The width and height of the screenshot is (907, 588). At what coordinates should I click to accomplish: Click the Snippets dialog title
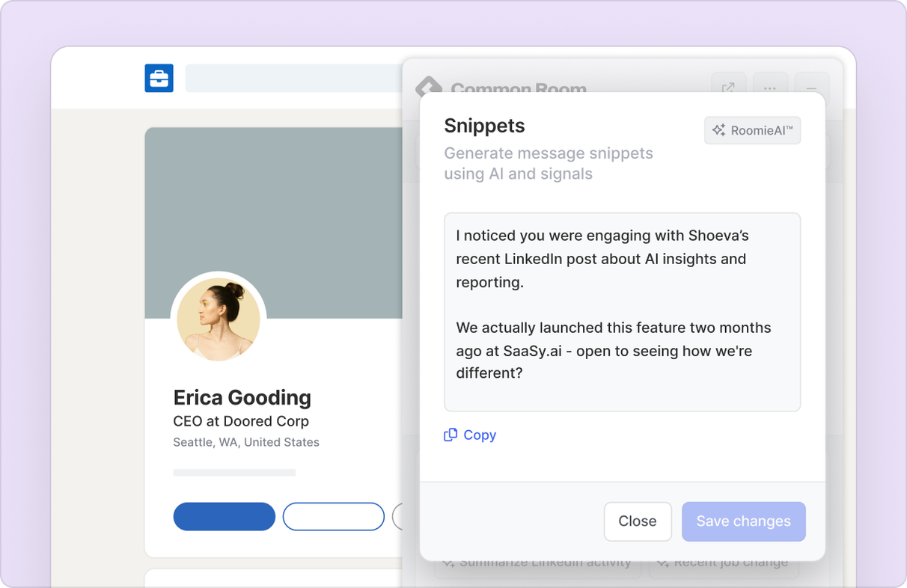point(484,126)
